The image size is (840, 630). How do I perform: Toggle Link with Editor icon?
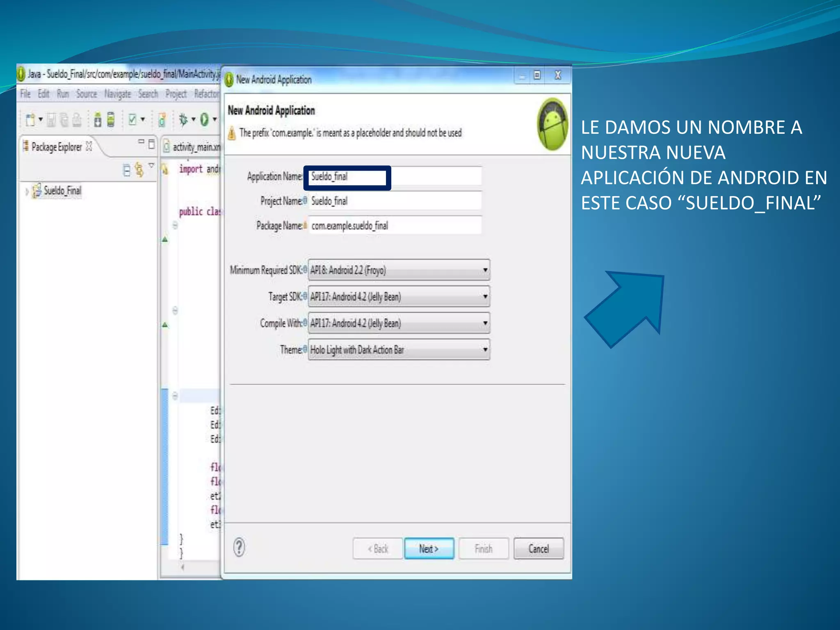click(139, 169)
